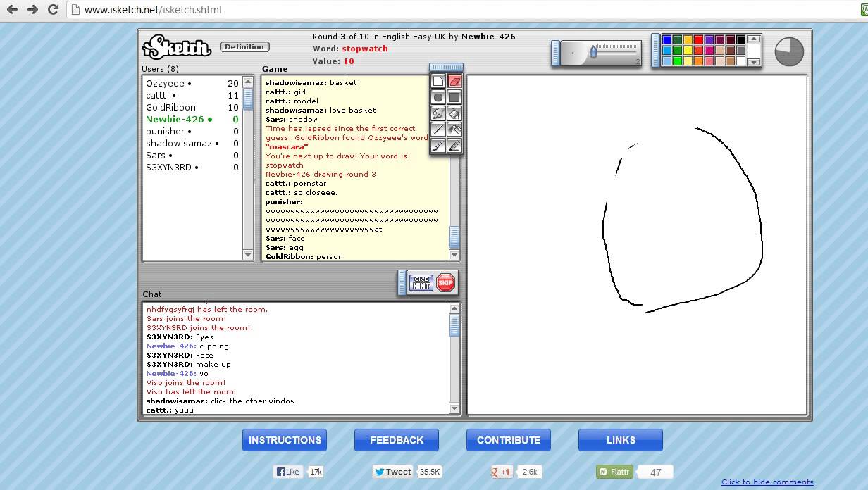Image resolution: width=868 pixels, height=490 pixels.
Task: Pick the bright yellow color swatch
Action: [688, 50]
